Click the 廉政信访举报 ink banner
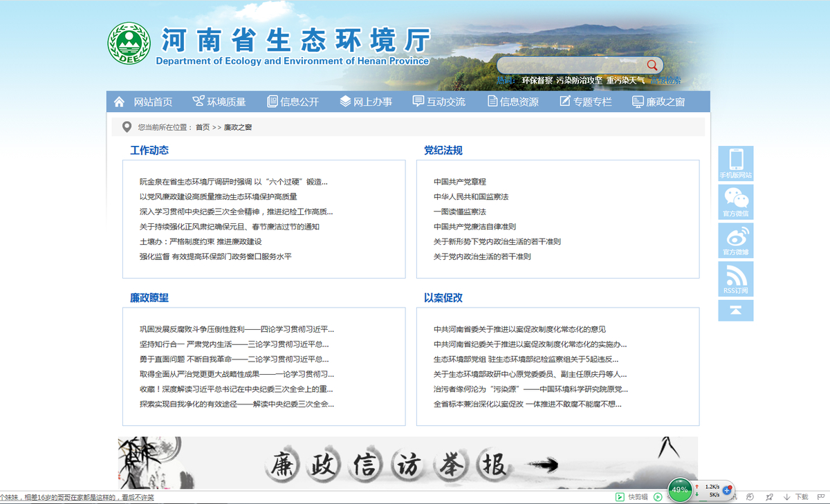The height and width of the screenshot is (504, 830). [408, 463]
